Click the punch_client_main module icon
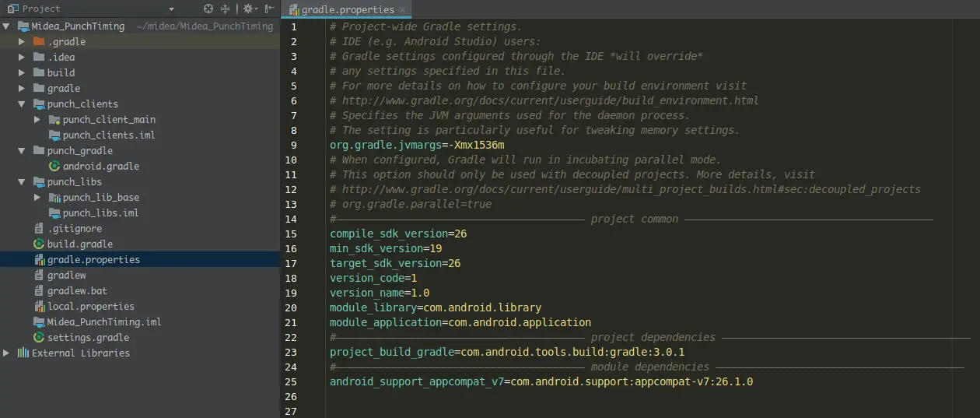Screen dimensions: 980x418 coord(54,119)
